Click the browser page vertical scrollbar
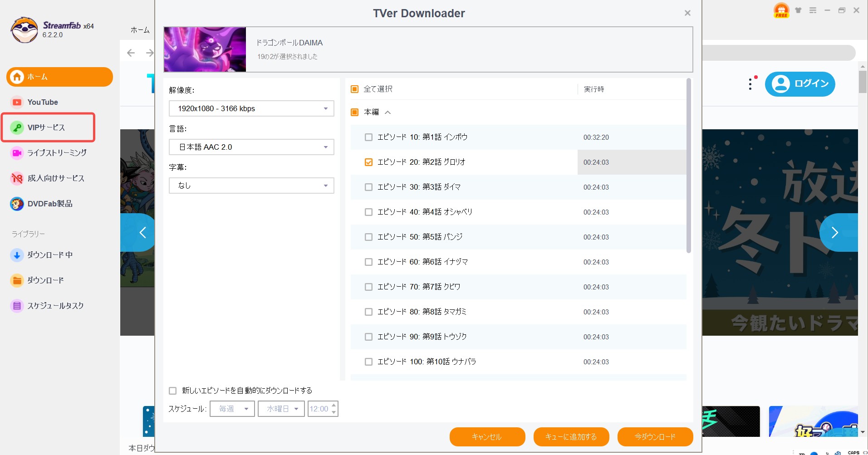This screenshot has height=455, width=868. 863,82
